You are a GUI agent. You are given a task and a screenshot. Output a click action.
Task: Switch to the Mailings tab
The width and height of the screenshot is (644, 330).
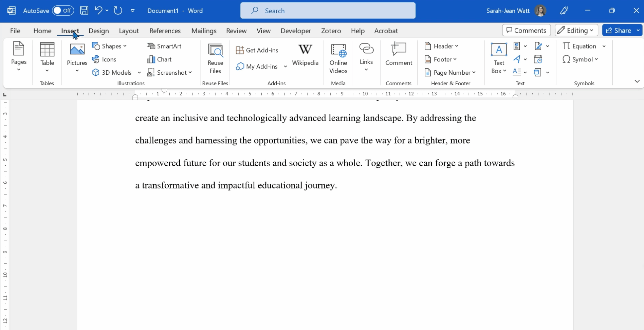[x=204, y=31]
